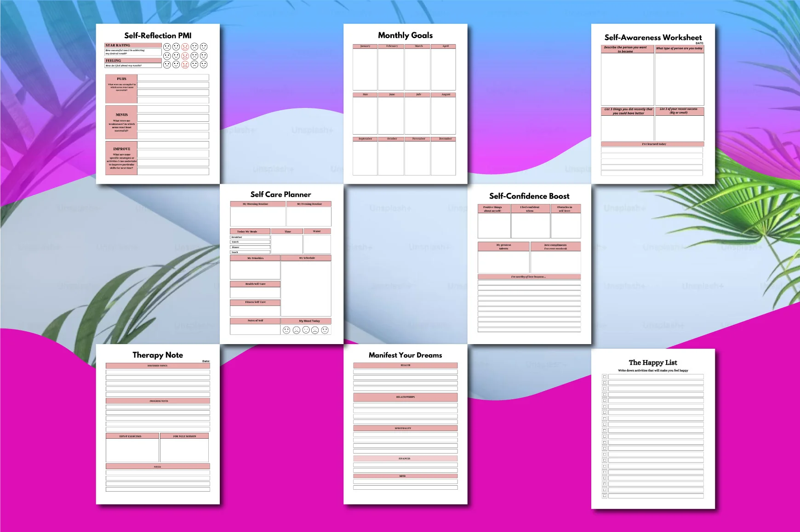Click the 'My greatest talents' header
The image size is (800, 532).
point(503,246)
